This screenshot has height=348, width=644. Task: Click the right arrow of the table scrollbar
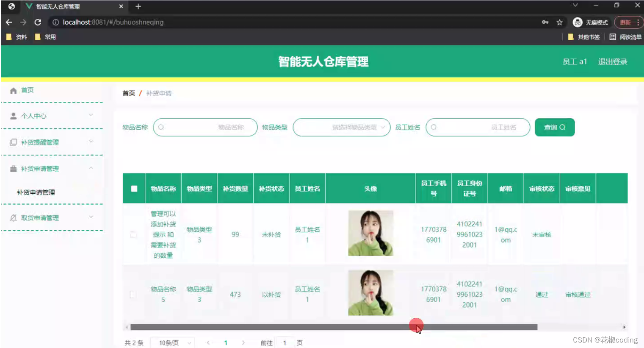624,327
